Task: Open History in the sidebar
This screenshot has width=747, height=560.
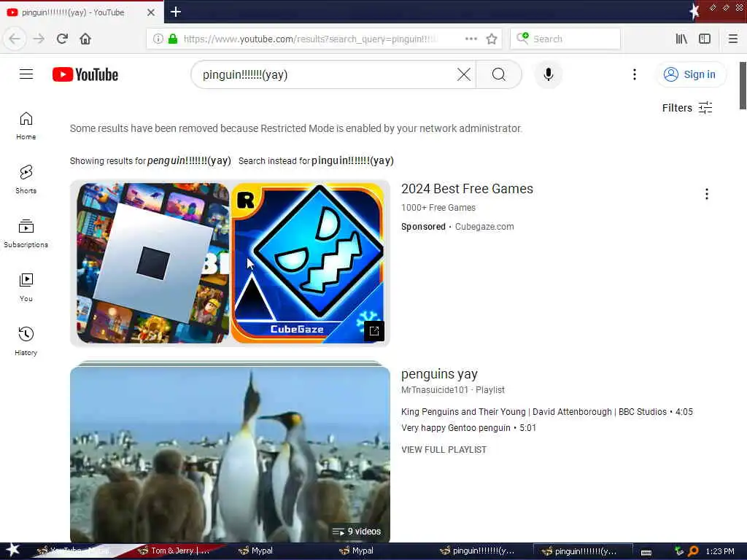Action: [26, 341]
